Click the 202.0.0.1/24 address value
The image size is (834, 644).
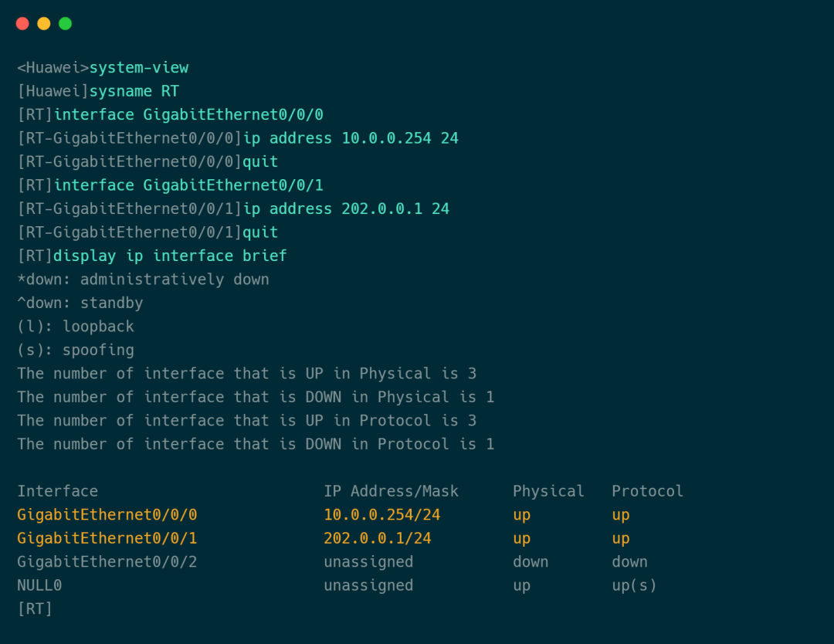pos(378,538)
